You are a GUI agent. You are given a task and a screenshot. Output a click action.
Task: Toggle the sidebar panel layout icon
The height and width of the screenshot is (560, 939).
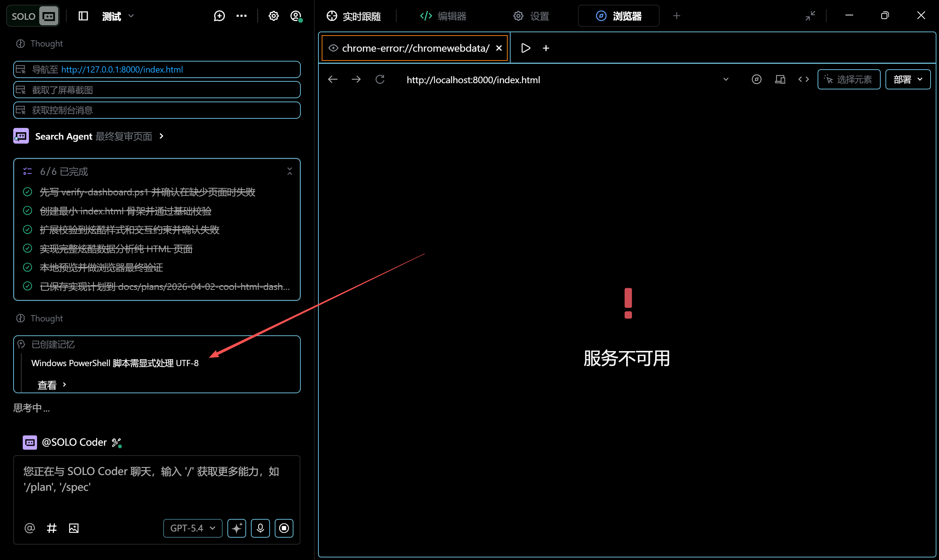[83, 16]
